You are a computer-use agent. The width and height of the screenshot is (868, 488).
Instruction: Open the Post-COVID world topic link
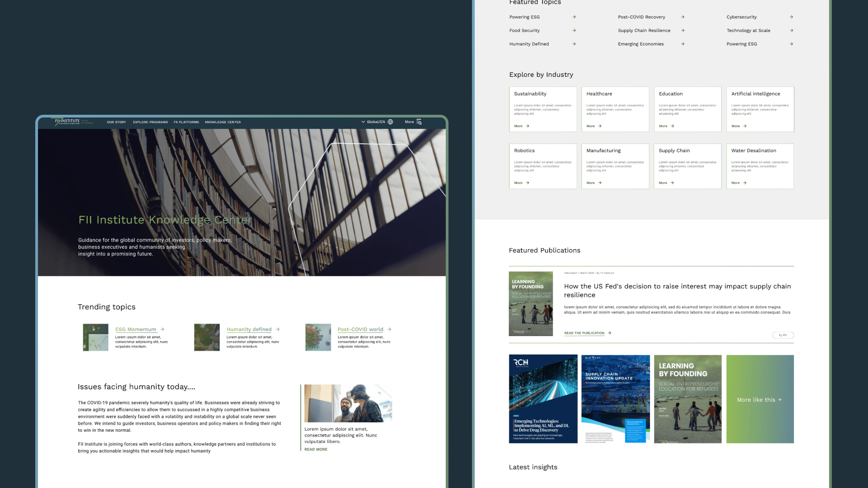click(x=360, y=329)
